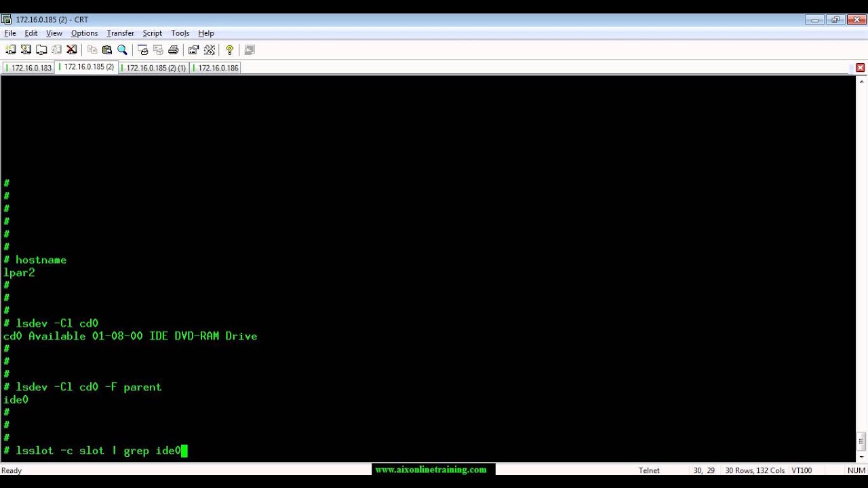Open the Script menu

point(153,33)
